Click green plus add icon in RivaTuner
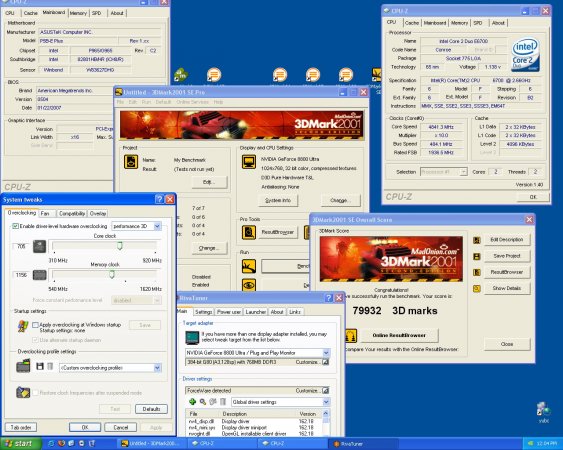 point(192,402)
